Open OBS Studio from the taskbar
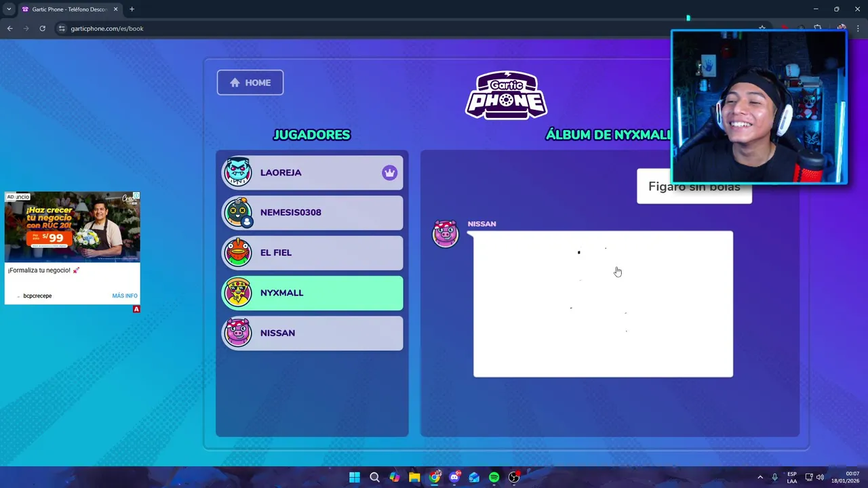The width and height of the screenshot is (868, 488). (514, 477)
